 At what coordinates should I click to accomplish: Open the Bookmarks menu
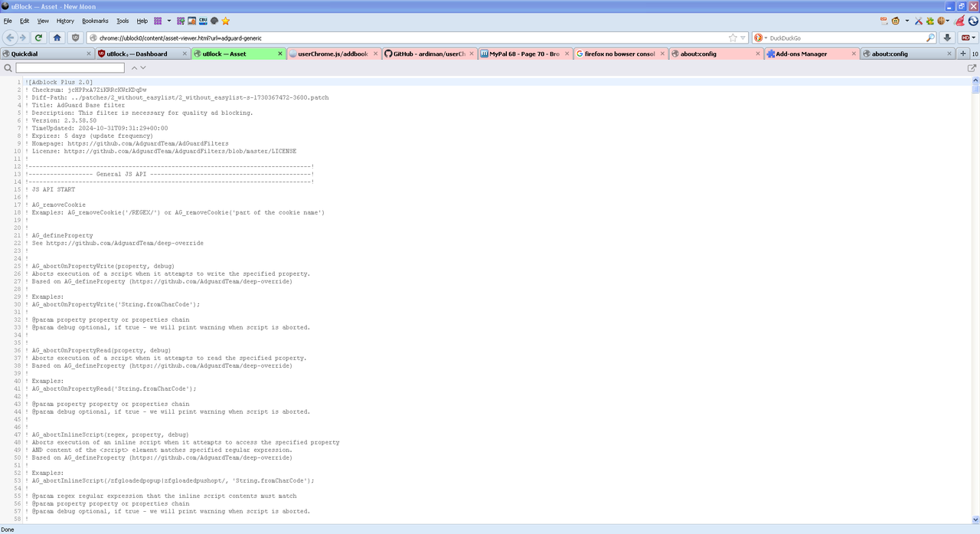[x=96, y=21]
